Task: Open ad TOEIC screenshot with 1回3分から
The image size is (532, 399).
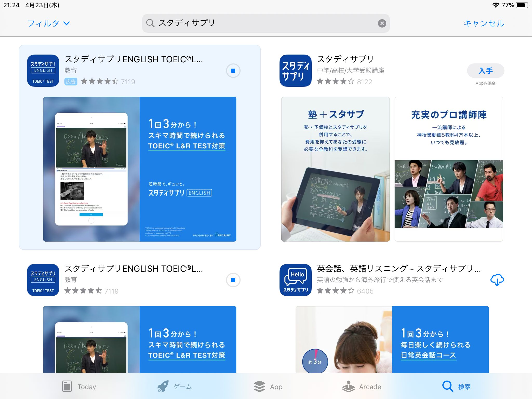Action: coord(140,169)
